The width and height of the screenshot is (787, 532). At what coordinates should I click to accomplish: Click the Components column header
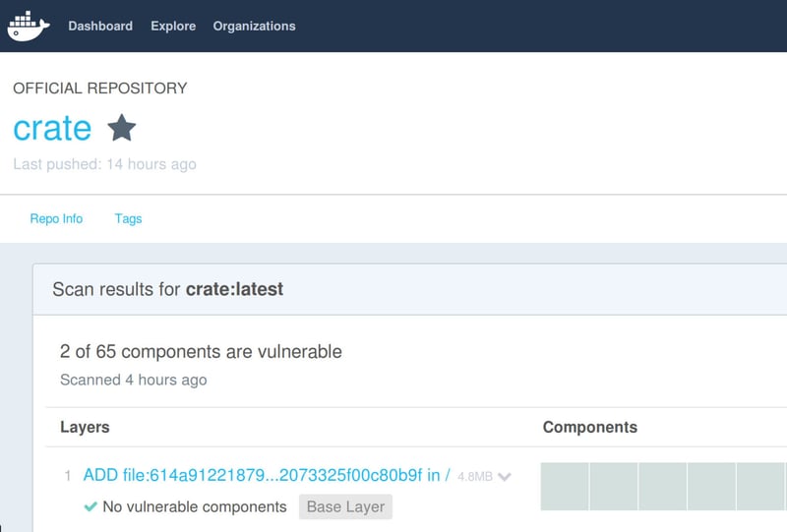click(x=590, y=427)
